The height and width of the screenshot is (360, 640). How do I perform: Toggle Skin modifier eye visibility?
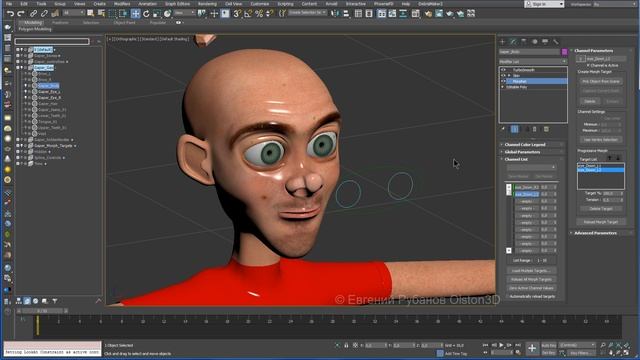tap(503, 76)
